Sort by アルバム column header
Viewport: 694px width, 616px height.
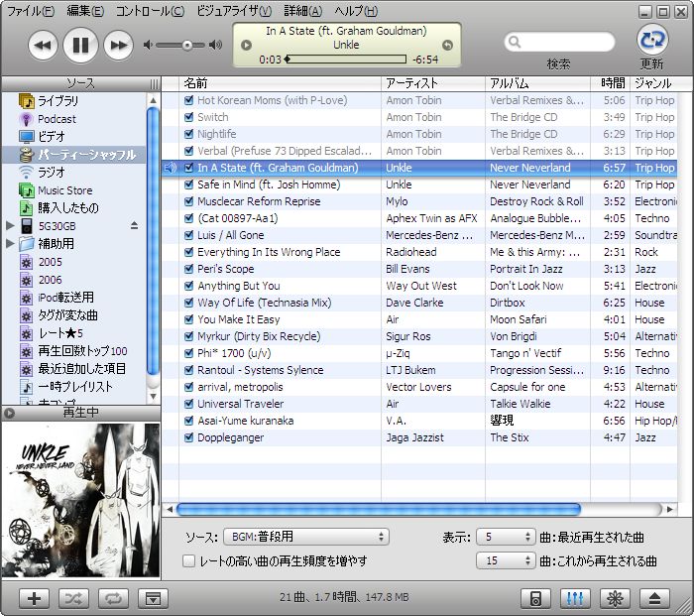[537, 83]
